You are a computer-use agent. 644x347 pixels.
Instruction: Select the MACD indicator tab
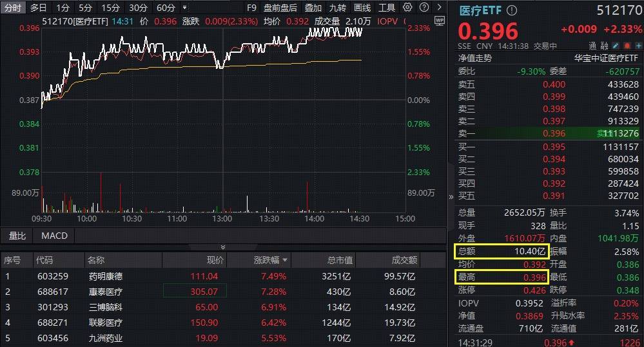pyautogui.click(x=54, y=236)
